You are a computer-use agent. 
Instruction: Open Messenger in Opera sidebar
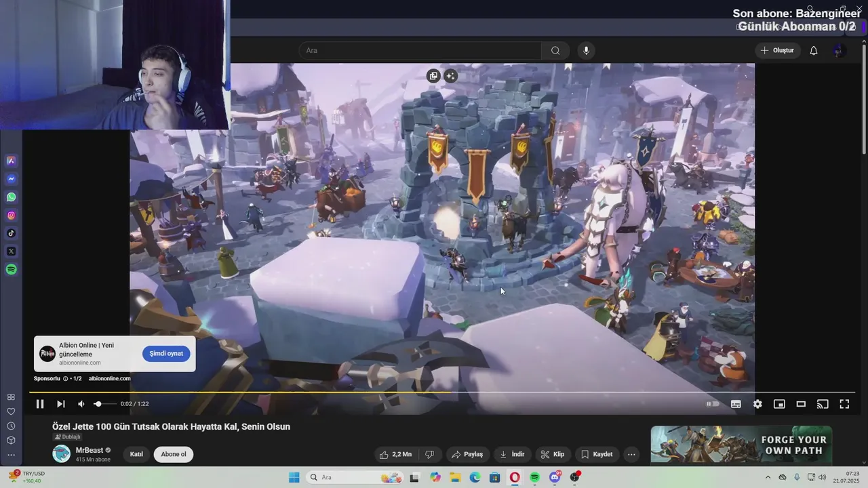pos(12,179)
